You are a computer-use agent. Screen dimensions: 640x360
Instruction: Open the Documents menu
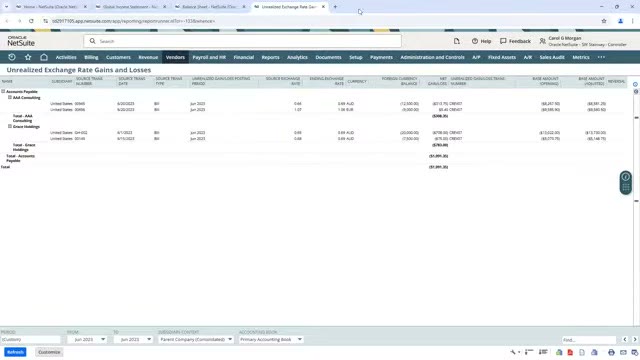[x=328, y=58]
